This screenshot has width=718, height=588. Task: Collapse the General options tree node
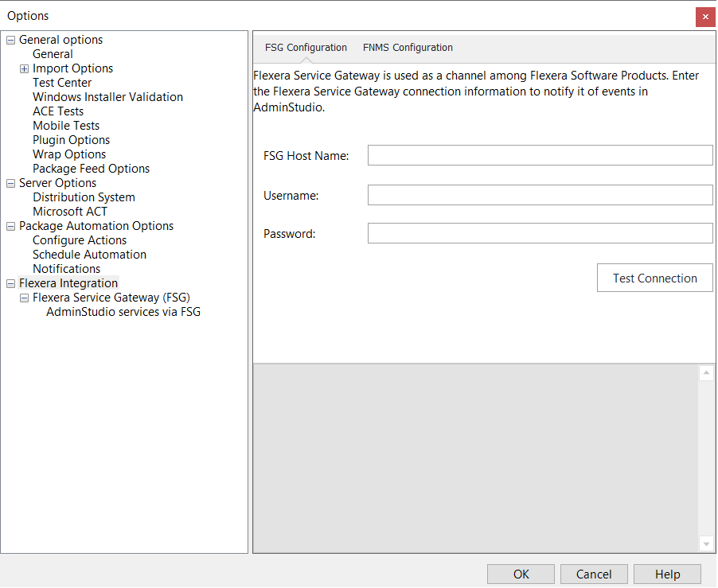point(10,41)
